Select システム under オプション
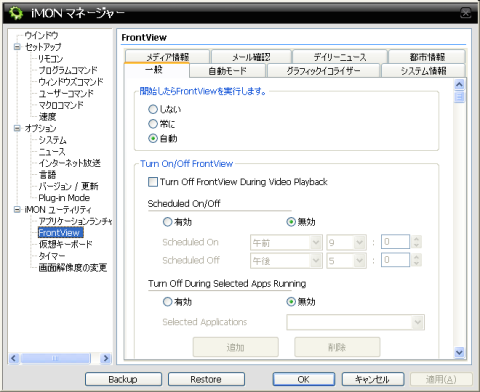The height and width of the screenshot is (392, 480). pyautogui.click(x=52, y=140)
